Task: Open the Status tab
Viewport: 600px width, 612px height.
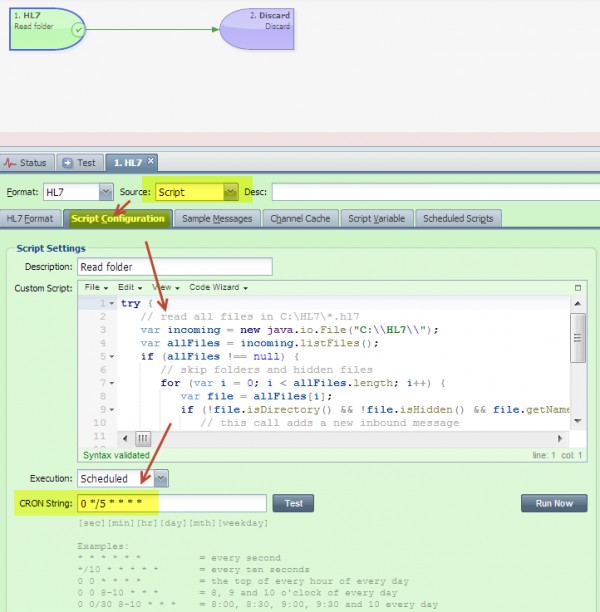Action: [x=27, y=163]
